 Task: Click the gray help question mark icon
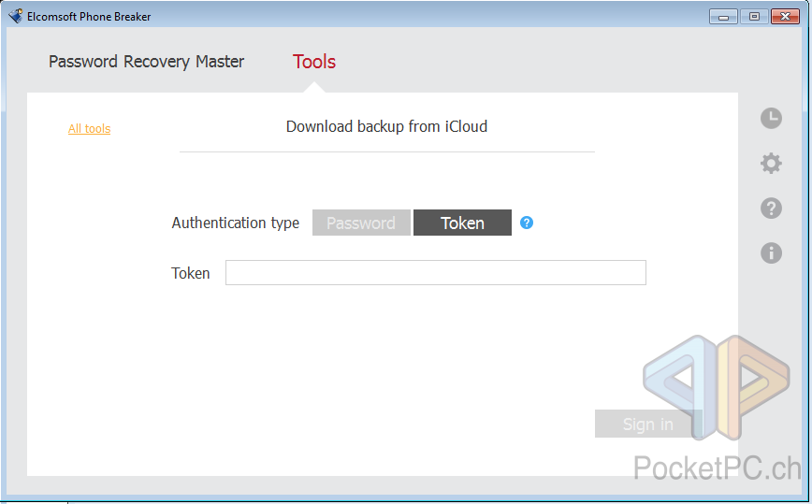pyautogui.click(x=771, y=208)
